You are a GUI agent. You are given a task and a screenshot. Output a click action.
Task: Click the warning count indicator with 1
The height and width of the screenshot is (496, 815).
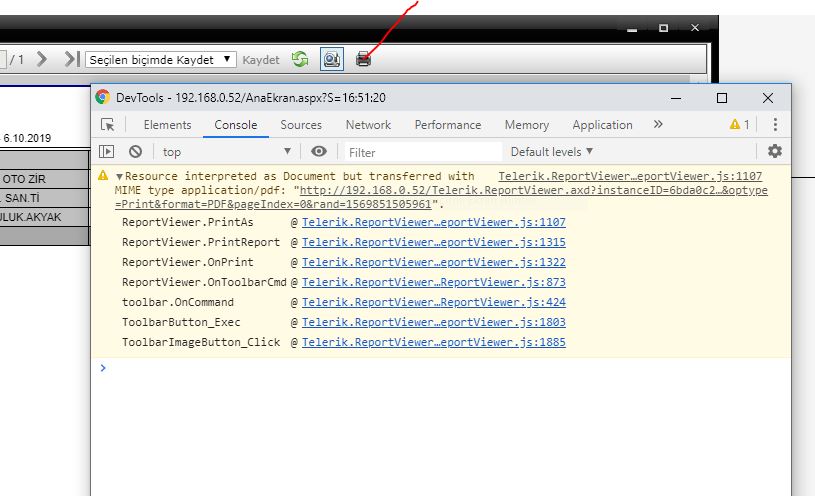(x=739, y=124)
